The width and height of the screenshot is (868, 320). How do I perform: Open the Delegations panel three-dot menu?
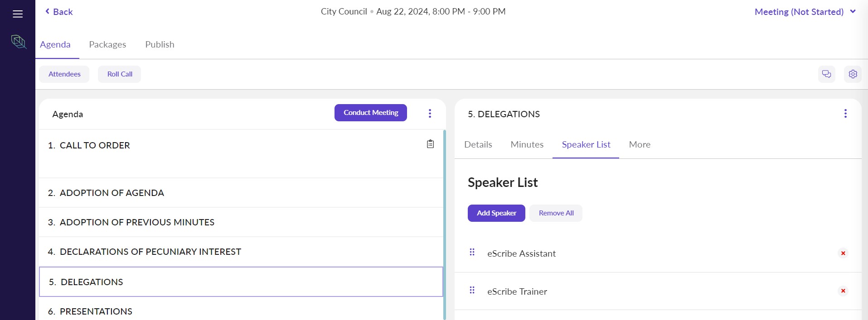click(x=845, y=114)
